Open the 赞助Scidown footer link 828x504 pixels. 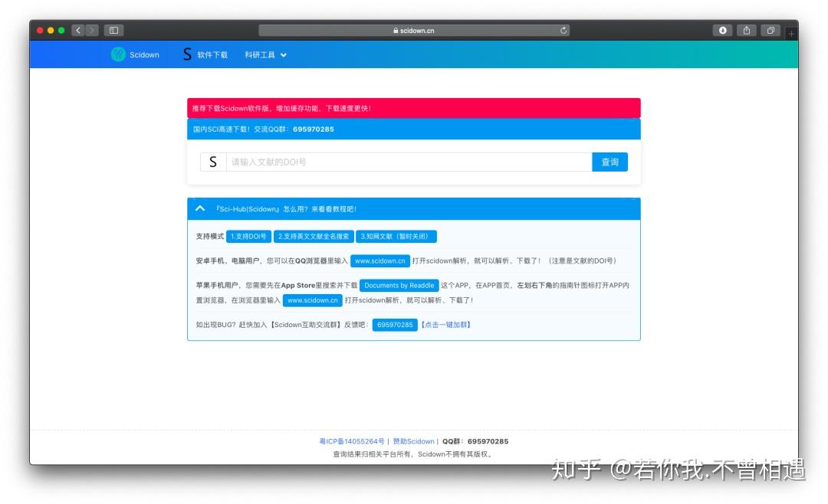pyautogui.click(x=413, y=441)
